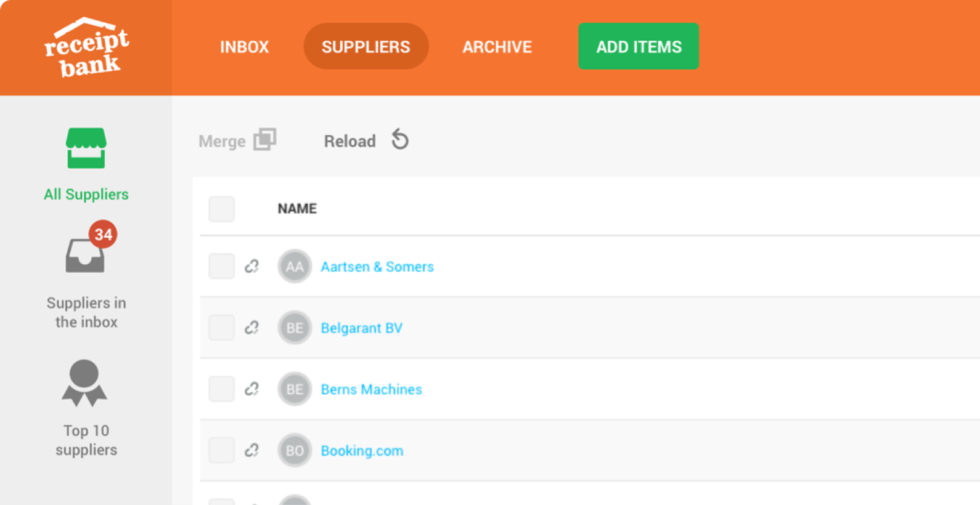Click the link icon beside Belgarant BV
This screenshot has height=505, width=980.
coord(251,328)
